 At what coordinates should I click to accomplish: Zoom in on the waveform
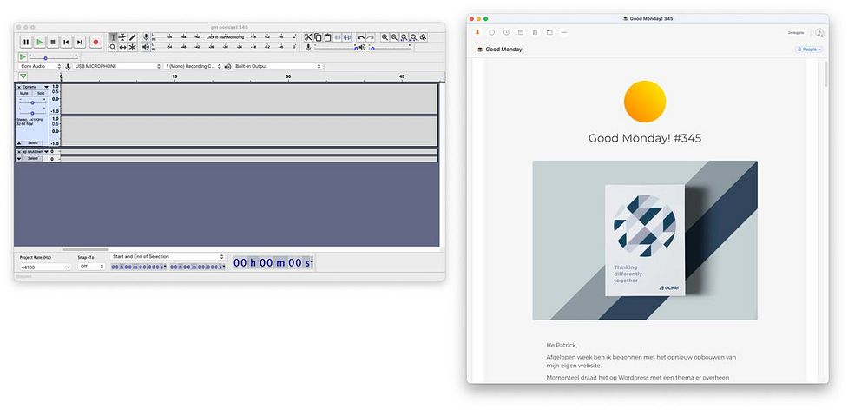click(385, 37)
